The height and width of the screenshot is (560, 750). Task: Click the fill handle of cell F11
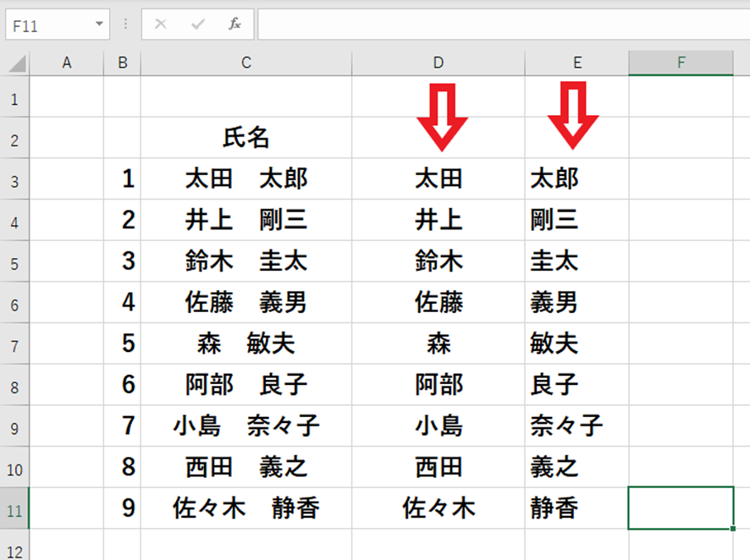[733, 529]
